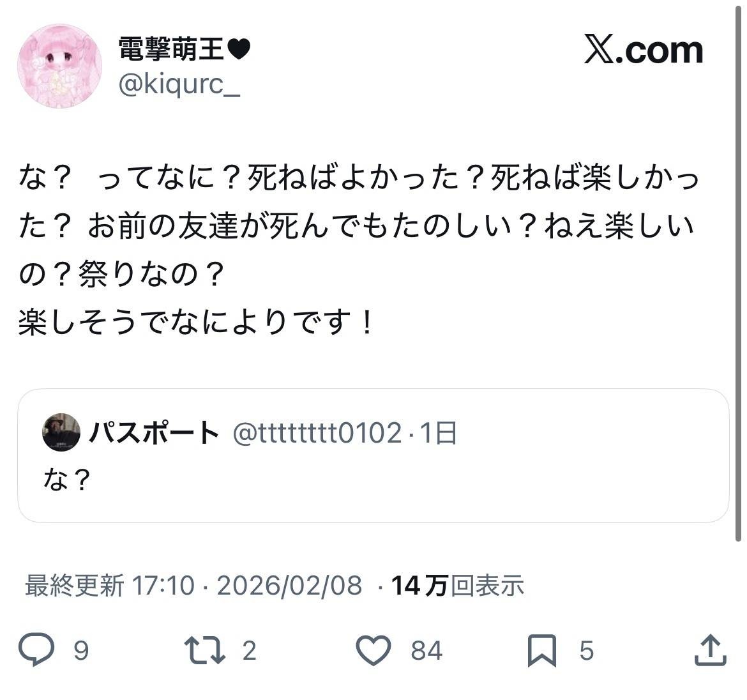Repost the tweet with retweet icon
This screenshot has width=747, height=700.
pos(205,650)
